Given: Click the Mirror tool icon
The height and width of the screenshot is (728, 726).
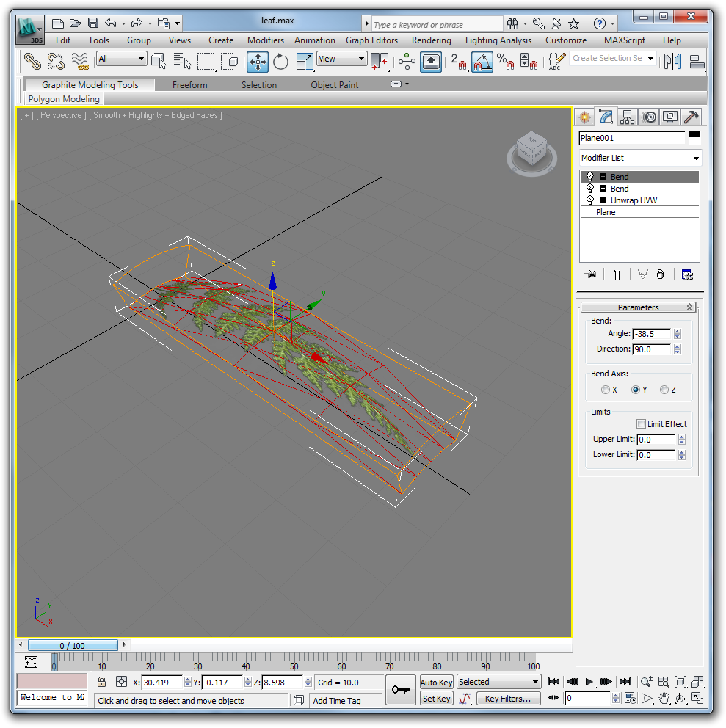Looking at the screenshot, I should click(x=672, y=62).
